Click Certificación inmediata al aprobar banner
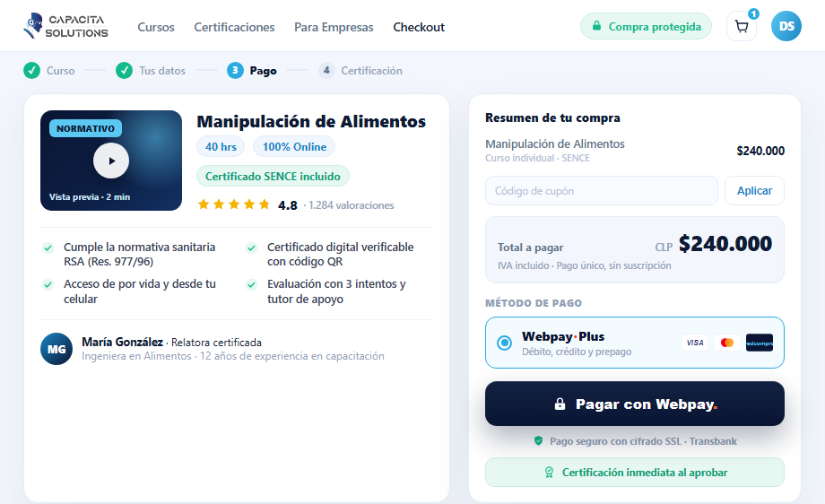Viewport: 825px width, 504px height. [635, 473]
